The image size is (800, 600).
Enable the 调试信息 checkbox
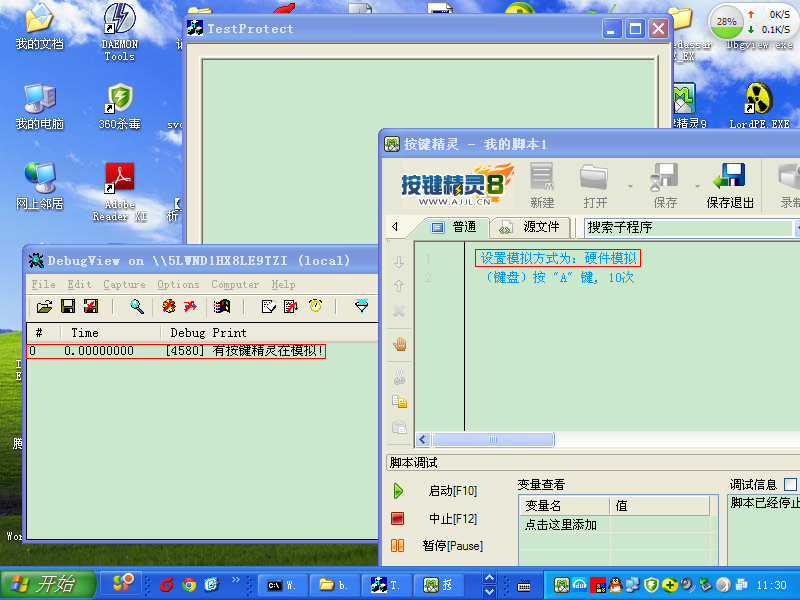pyautogui.click(x=790, y=484)
